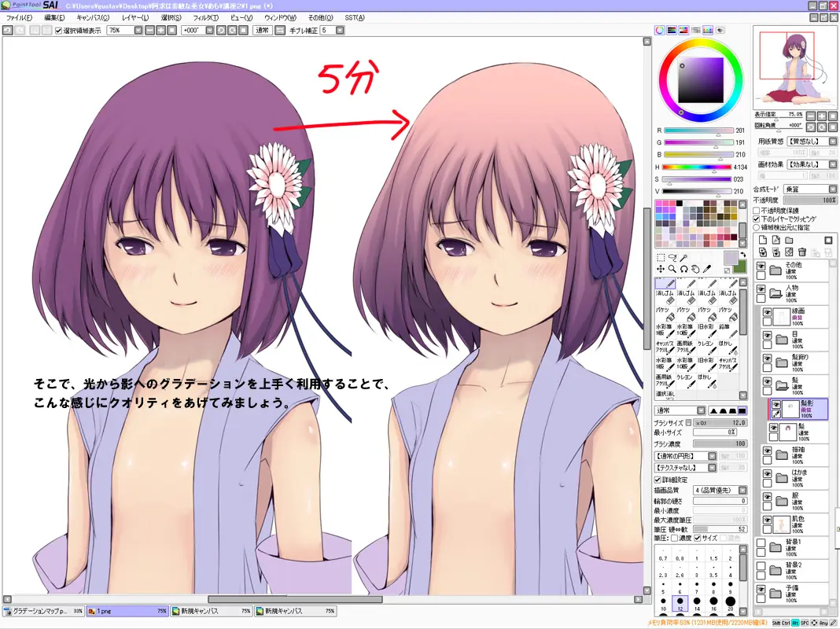Open 描画品質 quality dropdown
This screenshot has height=629, width=840.
click(x=742, y=491)
